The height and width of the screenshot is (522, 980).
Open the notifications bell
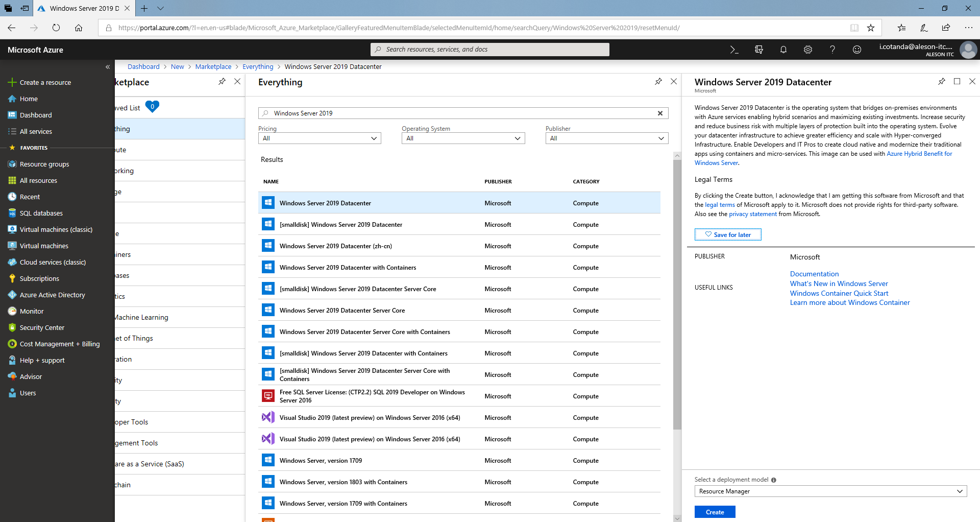(783, 50)
